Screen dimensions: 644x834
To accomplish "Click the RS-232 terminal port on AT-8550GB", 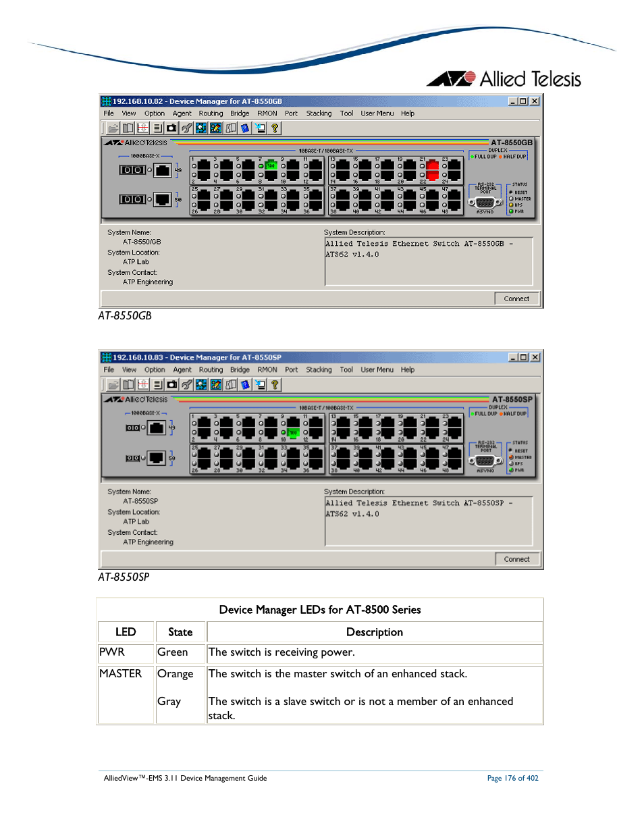I will pyautogui.click(x=485, y=203).
